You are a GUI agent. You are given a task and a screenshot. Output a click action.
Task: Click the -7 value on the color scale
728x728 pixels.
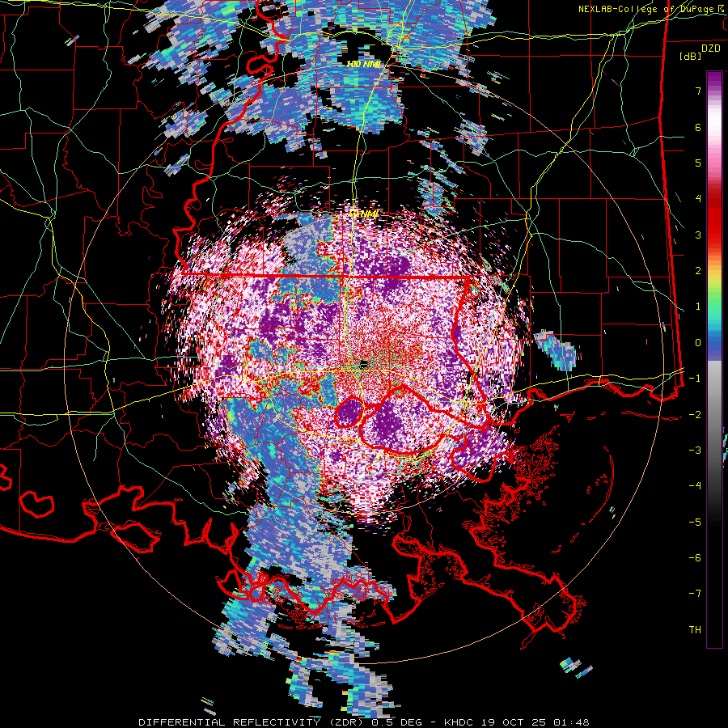click(695, 594)
